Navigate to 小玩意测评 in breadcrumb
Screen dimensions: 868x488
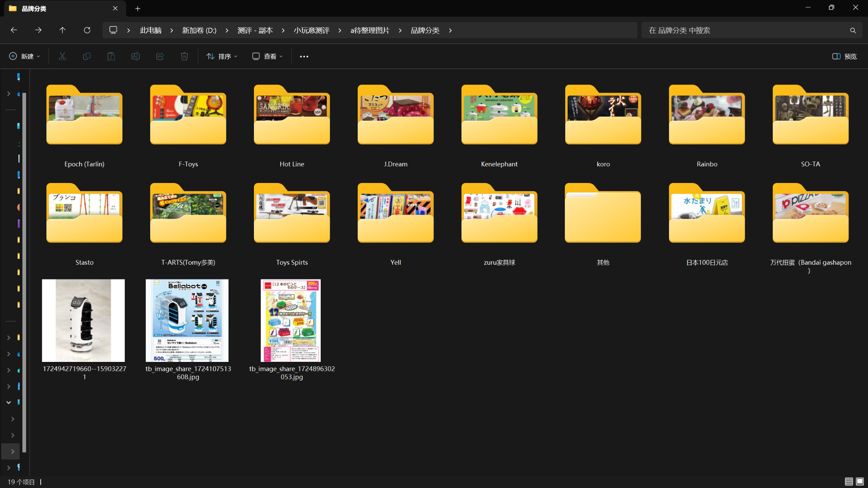[311, 30]
